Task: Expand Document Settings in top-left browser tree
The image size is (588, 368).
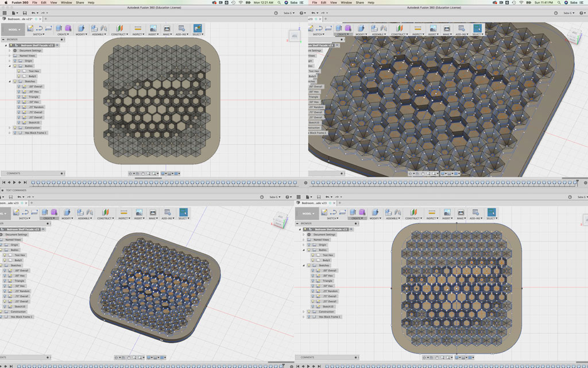Action: (x=10, y=50)
